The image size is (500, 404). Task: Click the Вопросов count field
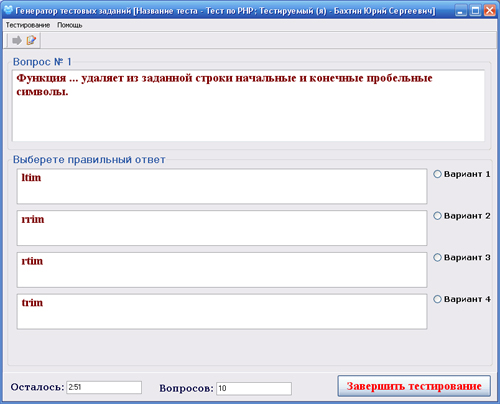click(x=254, y=388)
